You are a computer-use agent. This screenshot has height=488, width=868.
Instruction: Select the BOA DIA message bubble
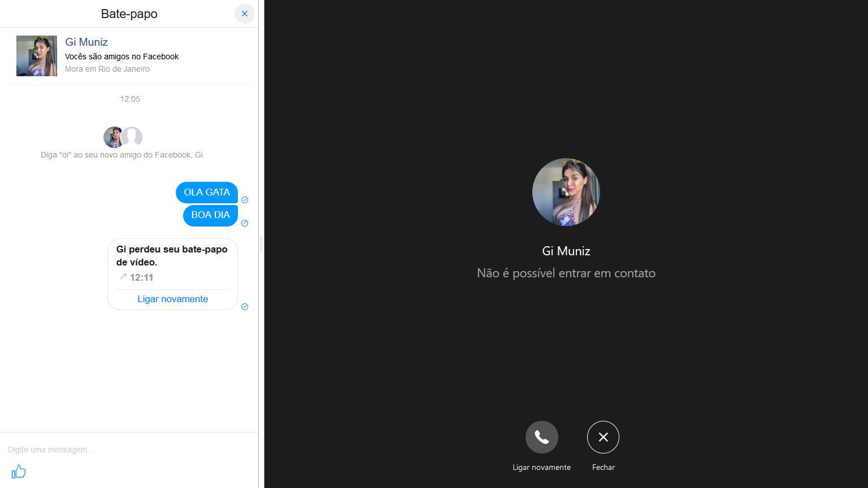point(210,215)
